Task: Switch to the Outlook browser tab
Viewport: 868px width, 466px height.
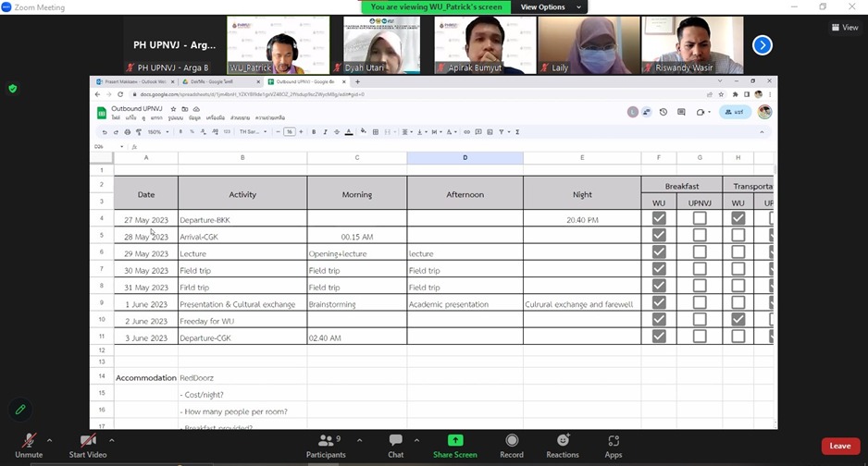Action: 137,81
